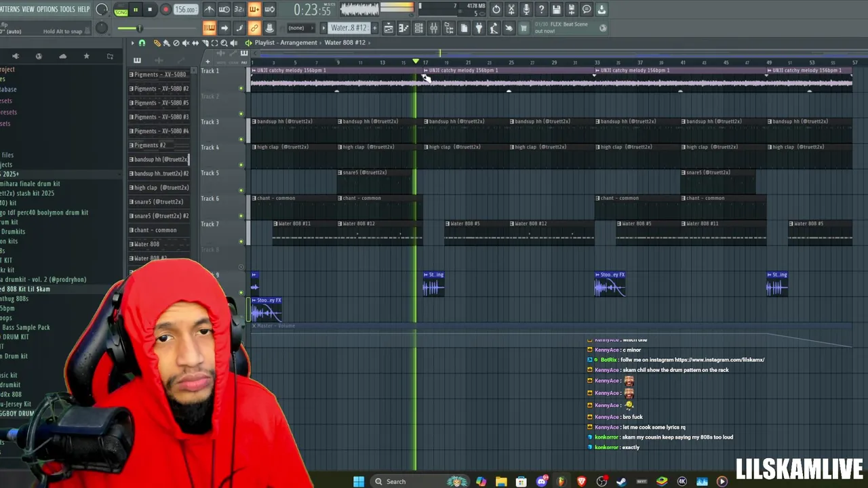Screen dimensions: 868x488
Task: Click the save new version icon
Action: pyautogui.click(x=571, y=9)
